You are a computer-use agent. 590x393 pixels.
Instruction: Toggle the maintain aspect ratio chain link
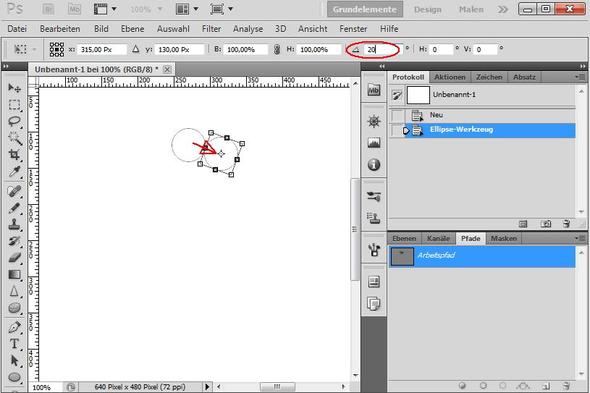277,49
